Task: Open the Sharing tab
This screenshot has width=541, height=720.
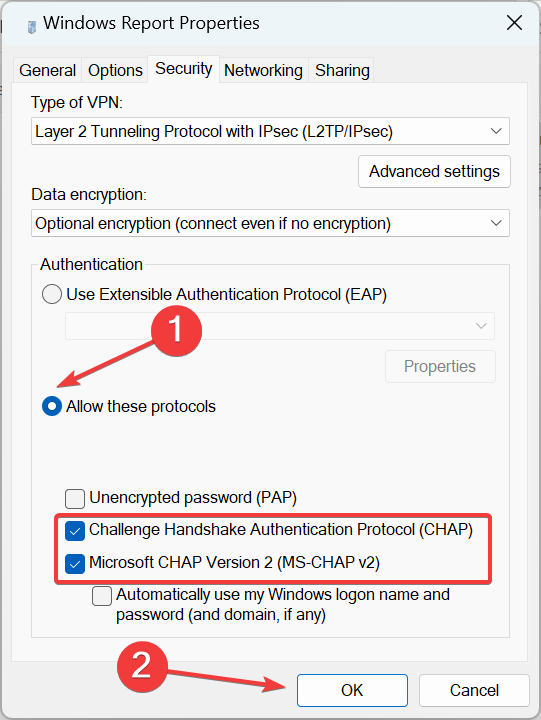Action: click(x=342, y=70)
